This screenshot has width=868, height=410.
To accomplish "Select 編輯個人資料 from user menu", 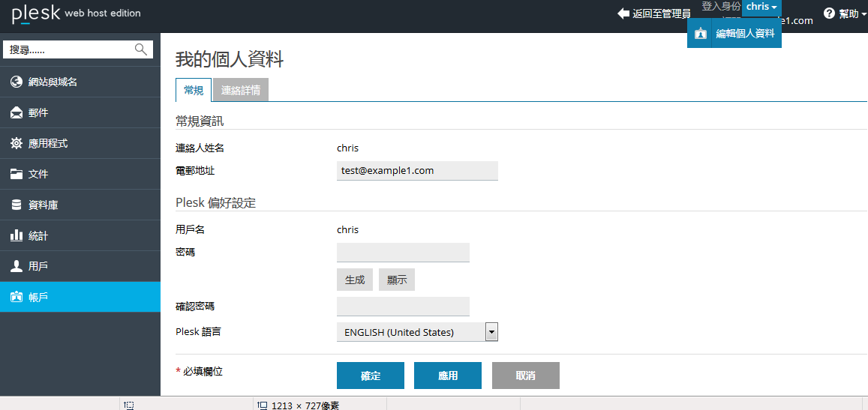I will 744,34.
